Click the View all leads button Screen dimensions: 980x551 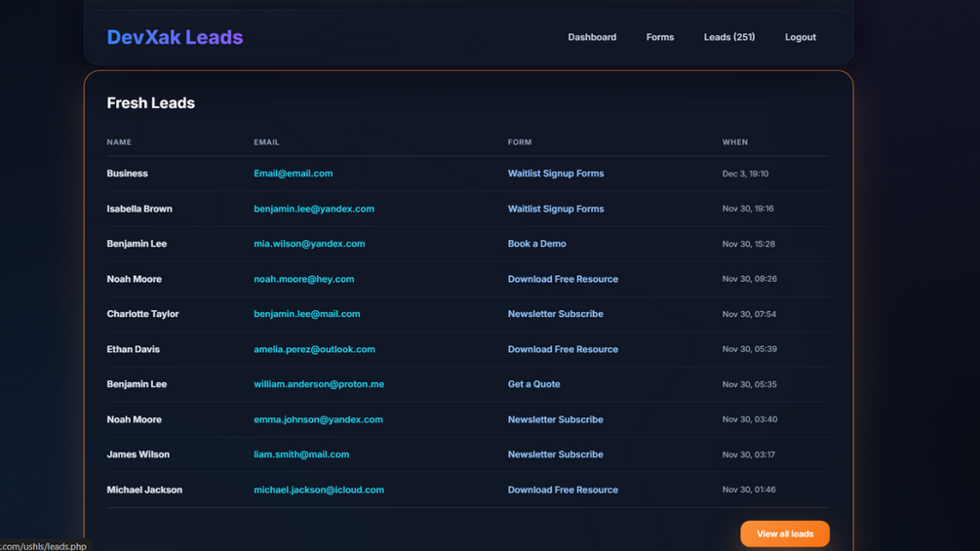[x=785, y=533]
